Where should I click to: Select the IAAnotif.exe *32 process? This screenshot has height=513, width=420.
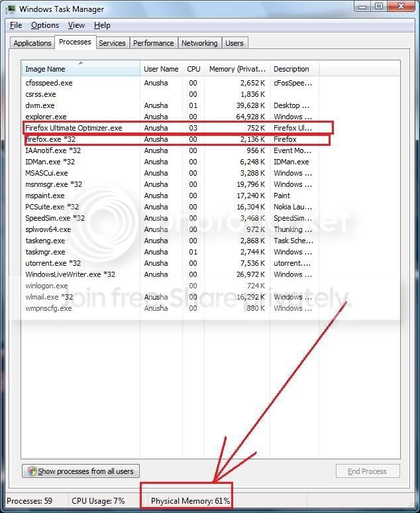tap(170, 150)
